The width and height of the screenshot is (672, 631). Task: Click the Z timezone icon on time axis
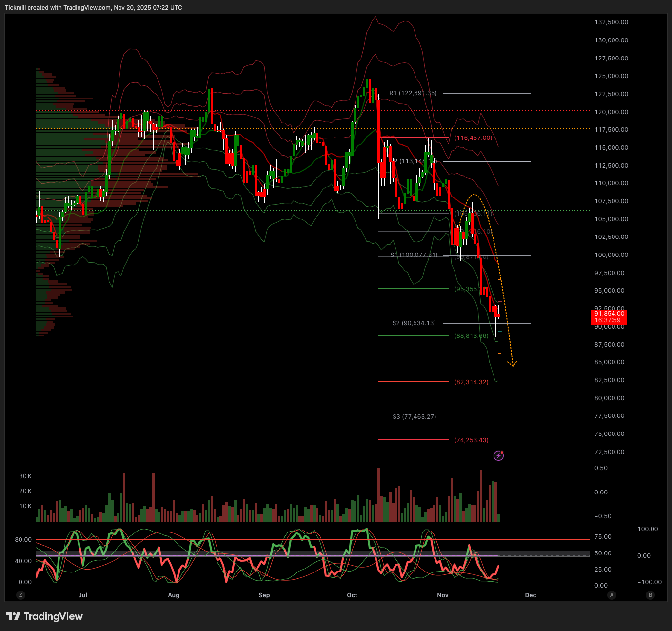[20, 595]
